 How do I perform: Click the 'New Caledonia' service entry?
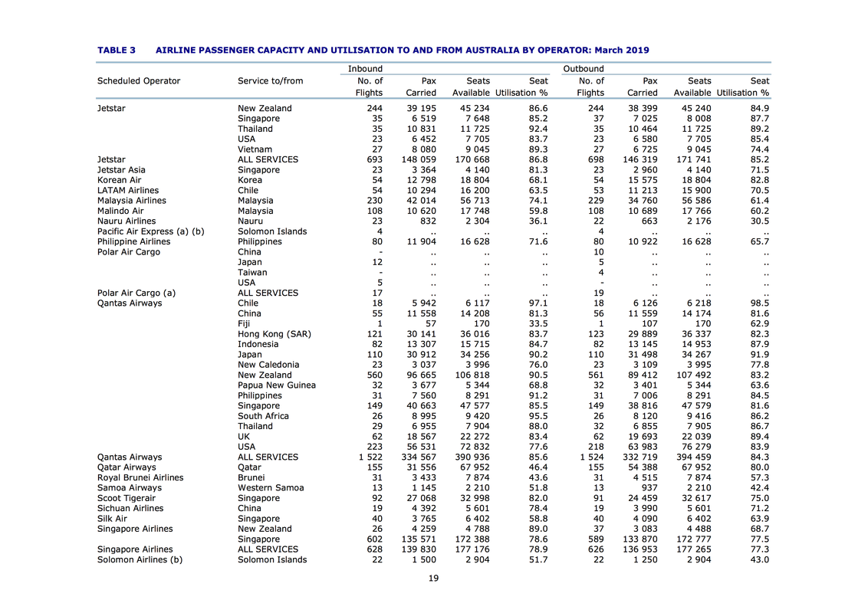pos(268,365)
